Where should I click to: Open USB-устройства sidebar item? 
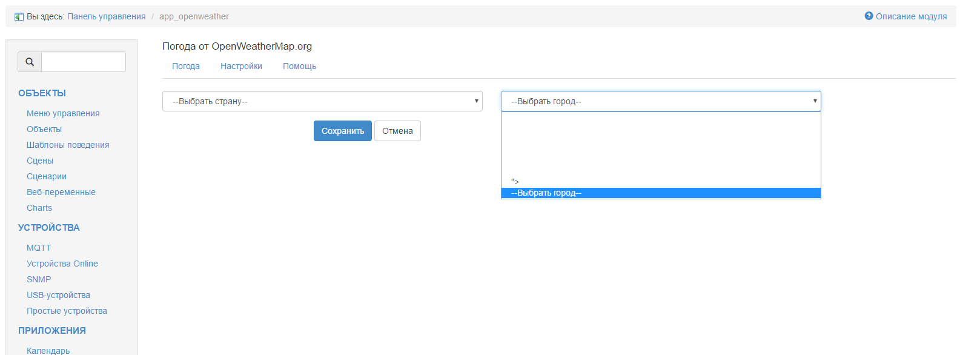click(x=58, y=295)
